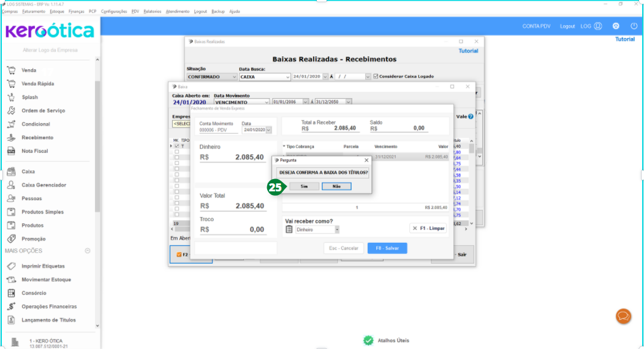644x349 pixels.
Task: Open the Relatórios menu
Action: pos(153,12)
